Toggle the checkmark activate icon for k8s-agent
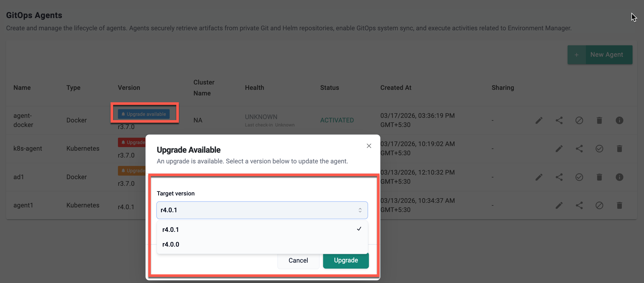This screenshot has width=644, height=283. point(599,149)
